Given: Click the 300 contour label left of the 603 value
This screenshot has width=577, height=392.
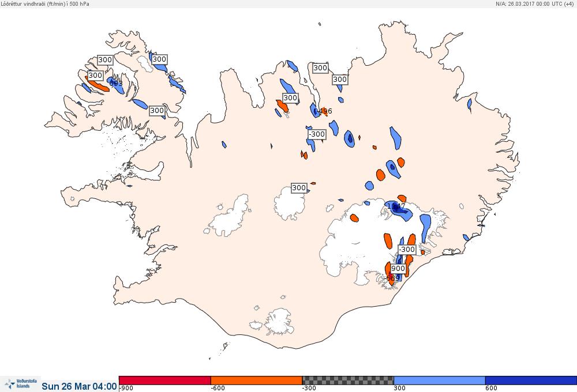Looking at the screenshot, I should click(x=95, y=76).
